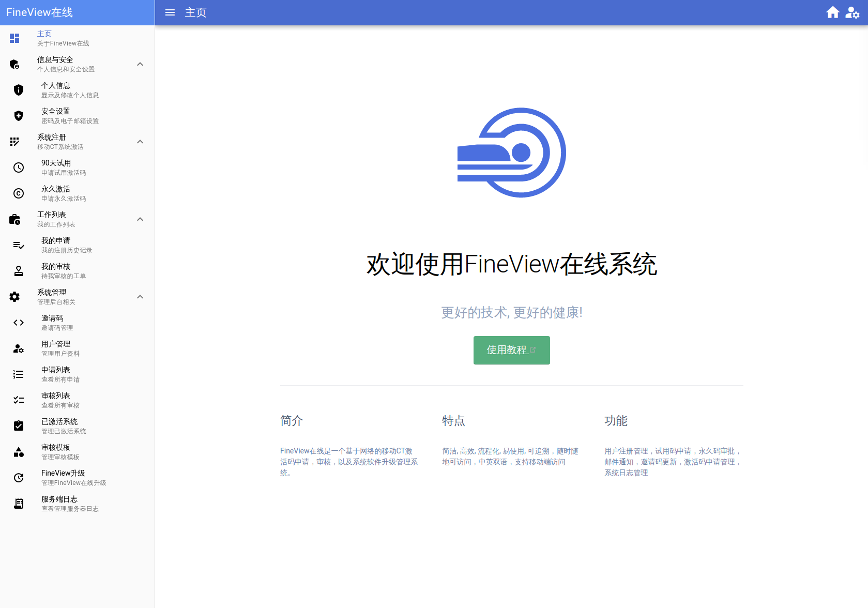Click the 欢迎使用FineView在线系统 heading

tap(512, 264)
